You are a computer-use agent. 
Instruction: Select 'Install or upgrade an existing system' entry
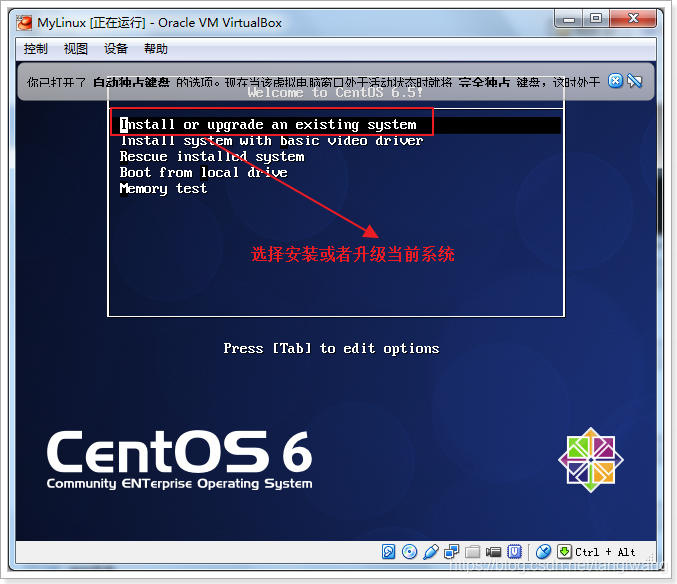340,125
